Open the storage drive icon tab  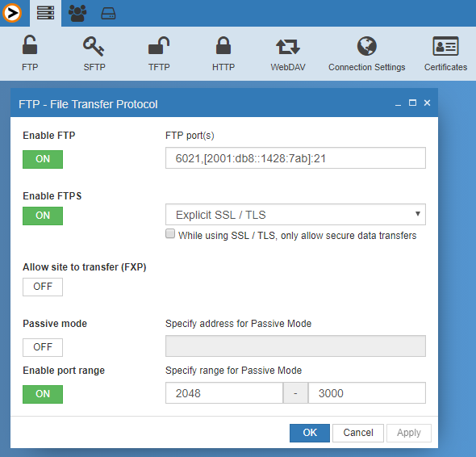[108, 14]
